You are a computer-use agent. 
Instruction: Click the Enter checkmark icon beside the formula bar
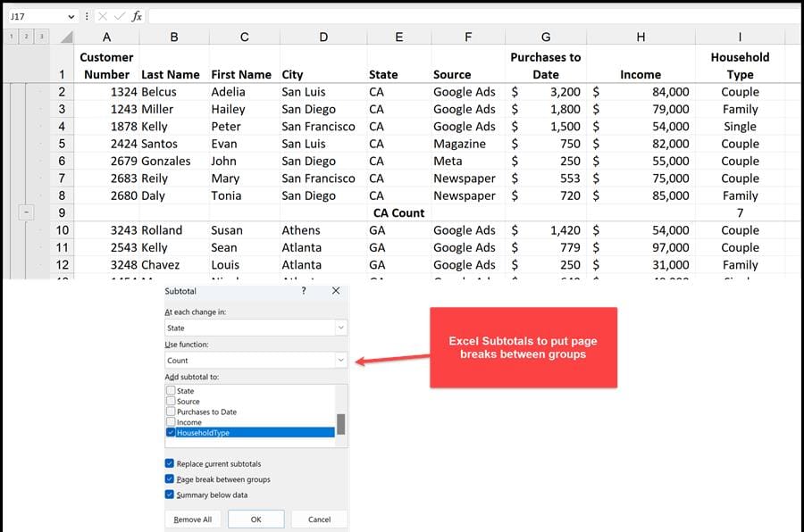click(x=119, y=16)
